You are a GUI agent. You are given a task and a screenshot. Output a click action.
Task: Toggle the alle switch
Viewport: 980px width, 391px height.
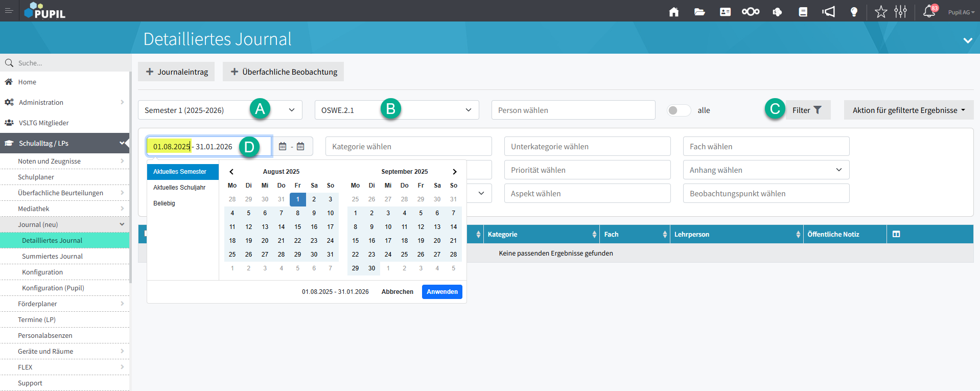pyautogui.click(x=679, y=110)
